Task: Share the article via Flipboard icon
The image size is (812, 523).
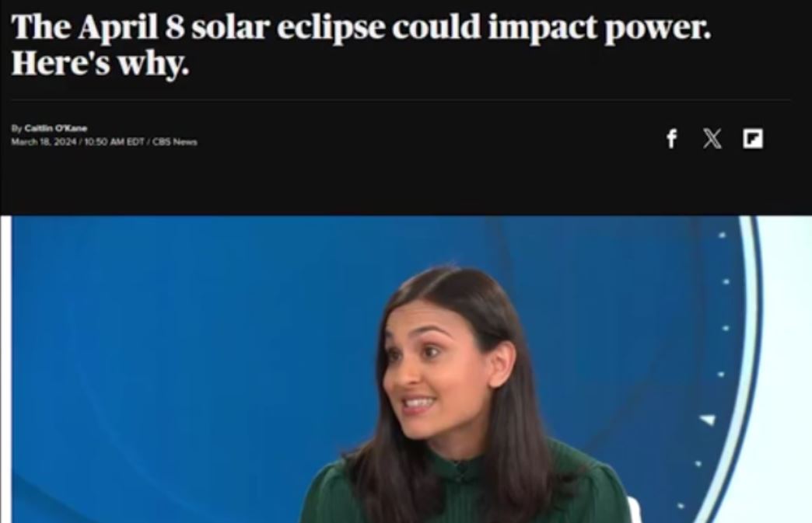Action: 752,138
